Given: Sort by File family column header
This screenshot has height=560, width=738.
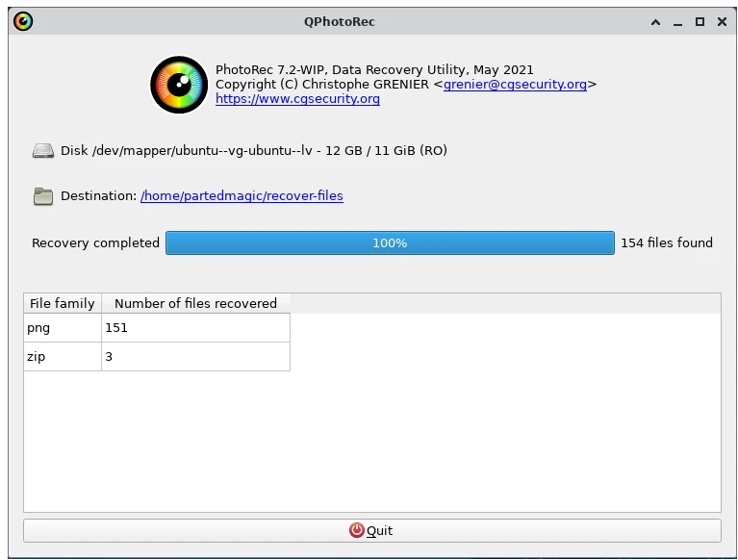Looking at the screenshot, I should 63,303.
